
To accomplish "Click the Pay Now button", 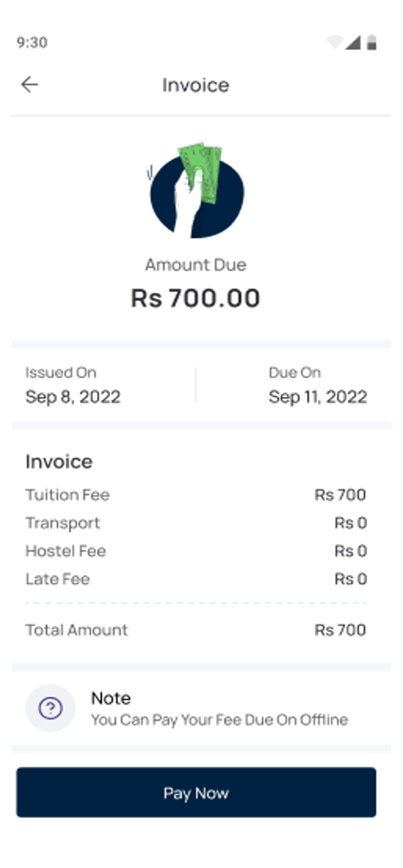I will point(196,792).
